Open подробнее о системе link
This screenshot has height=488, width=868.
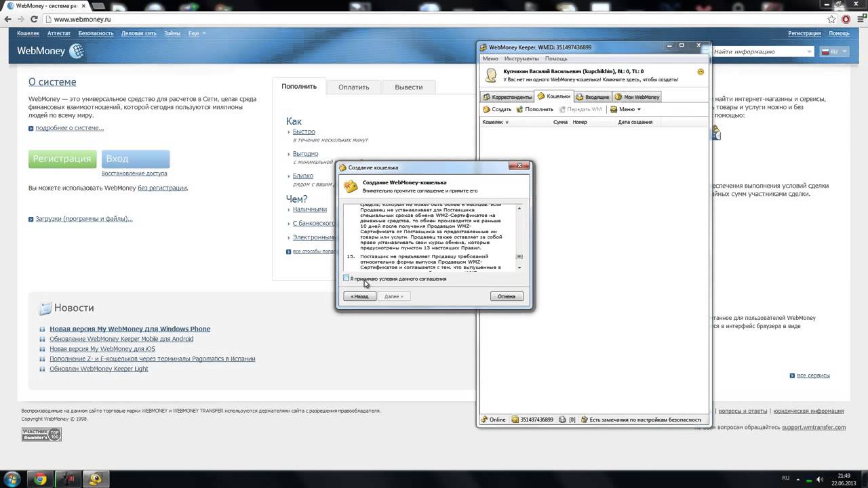[x=70, y=128]
